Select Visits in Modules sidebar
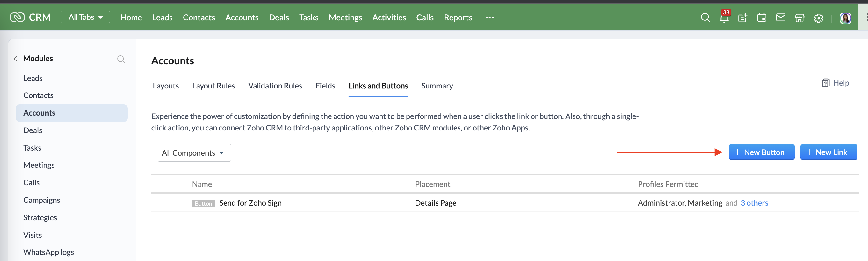The image size is (868, 261). pyautogui.click(x=33, y=235)
